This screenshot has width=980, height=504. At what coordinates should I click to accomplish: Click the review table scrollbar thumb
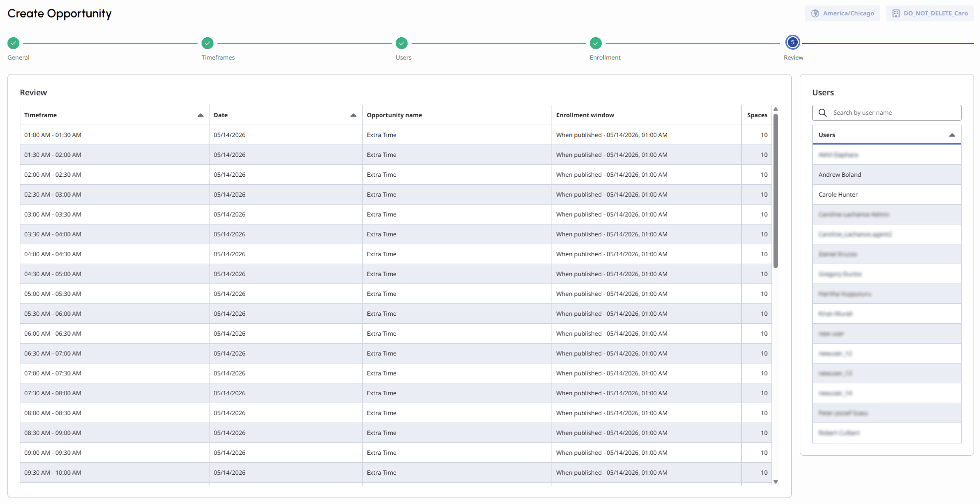click(x=775, y=191)
